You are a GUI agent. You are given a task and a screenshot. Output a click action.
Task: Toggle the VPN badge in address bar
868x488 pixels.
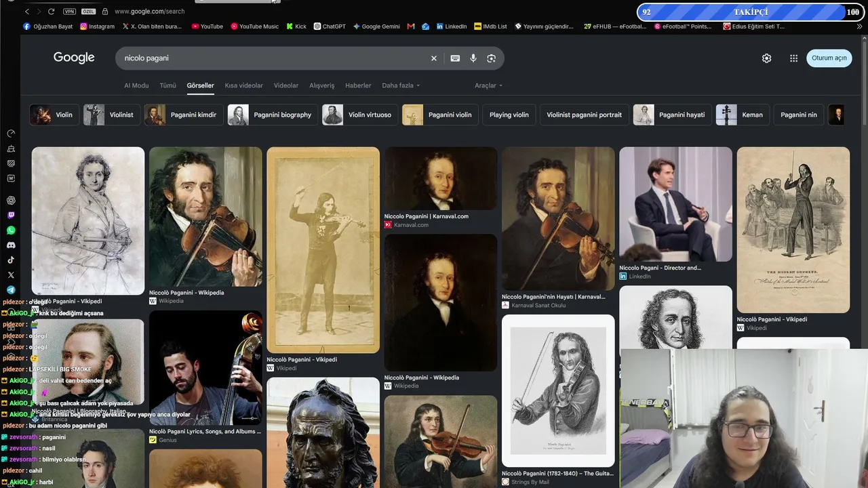[69, 12]
